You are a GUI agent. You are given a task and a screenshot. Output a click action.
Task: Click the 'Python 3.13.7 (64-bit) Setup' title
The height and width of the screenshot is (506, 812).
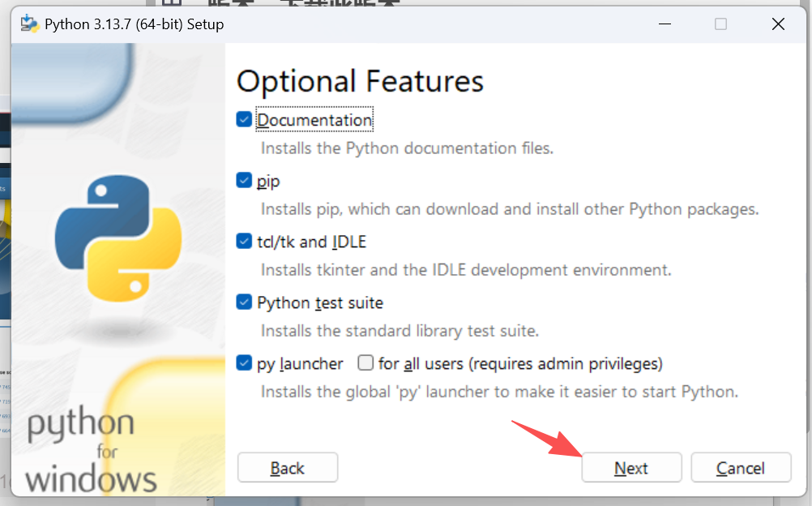point(135,24)
